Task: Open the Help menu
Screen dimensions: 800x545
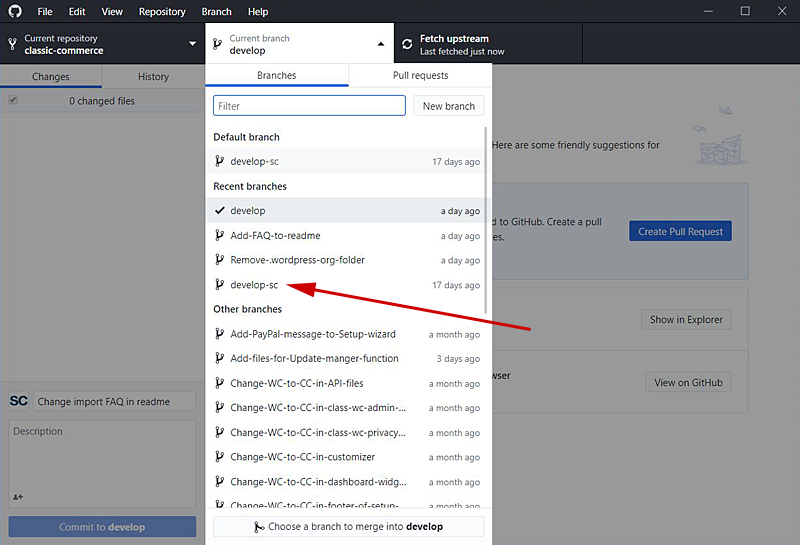Action: pyautogui.click(x=258, y=11)
